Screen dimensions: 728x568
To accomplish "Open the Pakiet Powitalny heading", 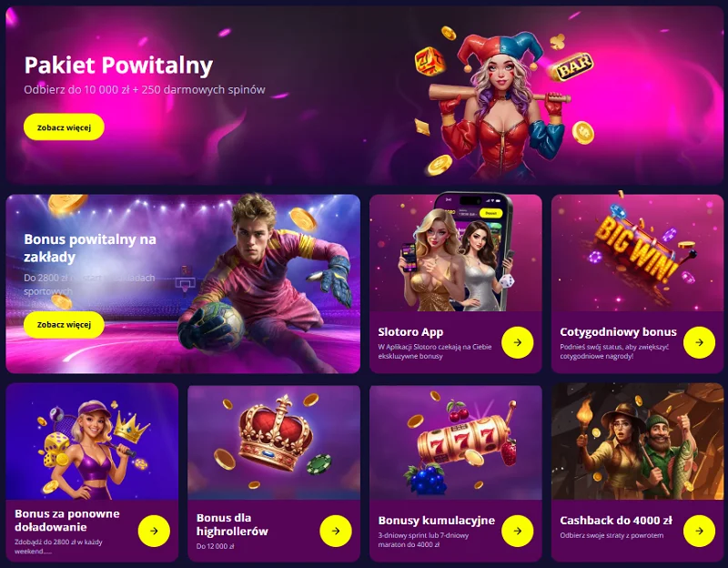I will pos(118,65).
